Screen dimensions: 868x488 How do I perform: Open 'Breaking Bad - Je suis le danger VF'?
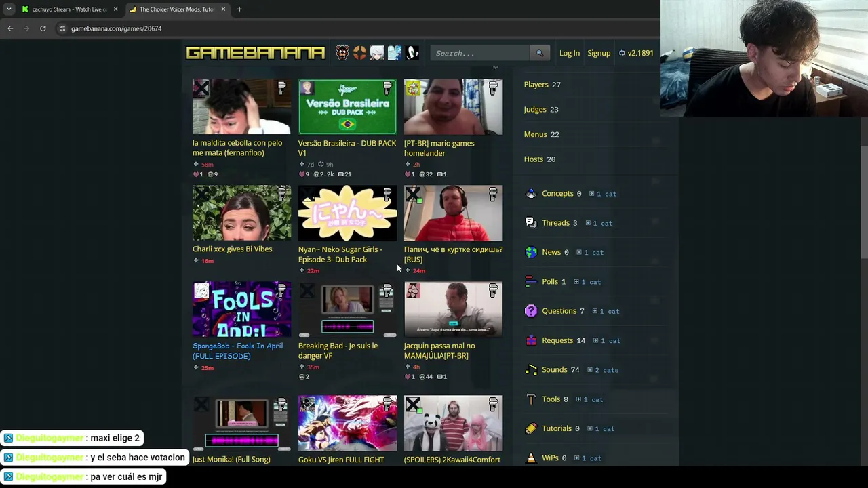pyautogui.click(x=338, y=350)
